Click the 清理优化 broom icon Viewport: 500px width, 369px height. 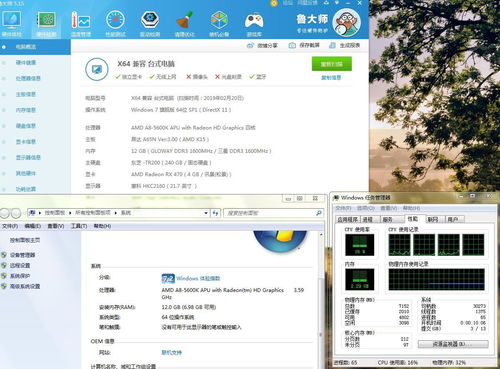pos(184,24)
